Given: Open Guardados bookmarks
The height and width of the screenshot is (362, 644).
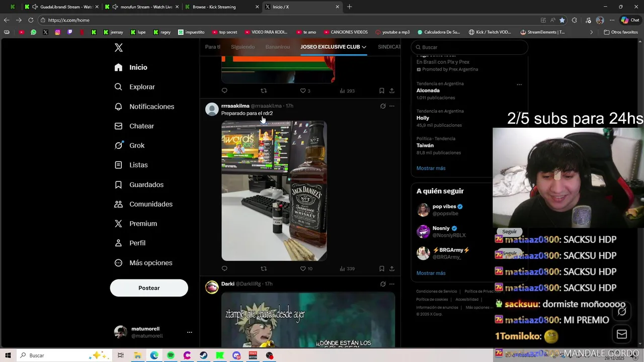Looking at the screenshot, I should pyautogui.click(x=139, y=185).
